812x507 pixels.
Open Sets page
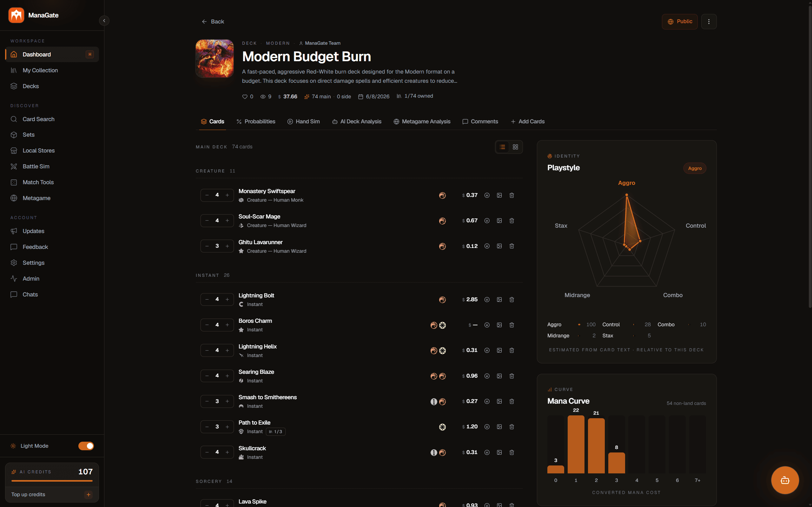52,135
